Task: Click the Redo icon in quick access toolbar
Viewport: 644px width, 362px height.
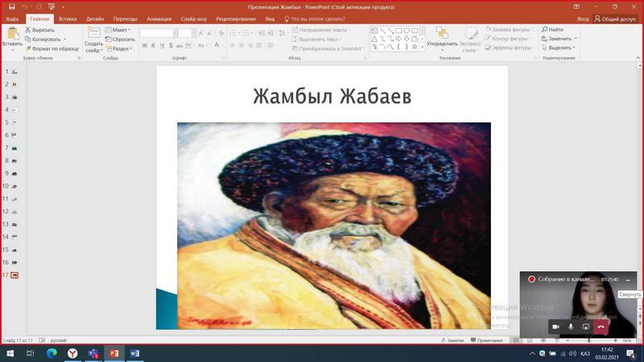Action: click(39, 6)
